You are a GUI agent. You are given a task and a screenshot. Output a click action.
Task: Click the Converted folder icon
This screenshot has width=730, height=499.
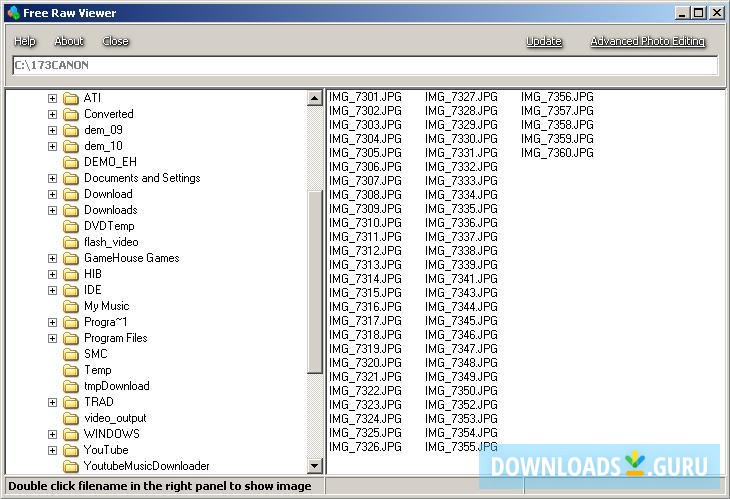(x=71, y=114)
